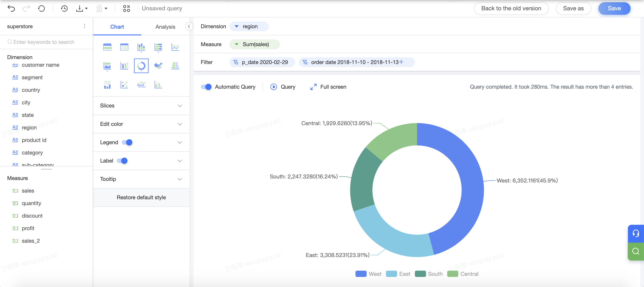Open the chart in Full screen

[x=328, y=87]
